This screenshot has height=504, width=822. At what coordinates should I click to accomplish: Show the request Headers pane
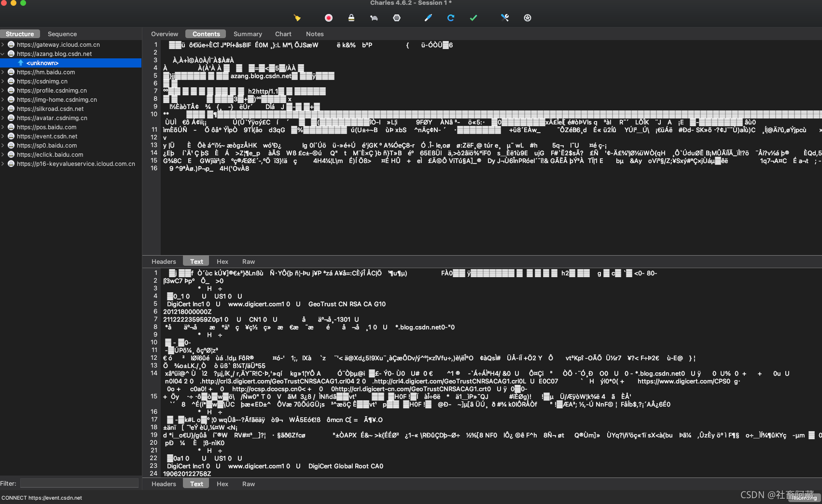[164, 261]
